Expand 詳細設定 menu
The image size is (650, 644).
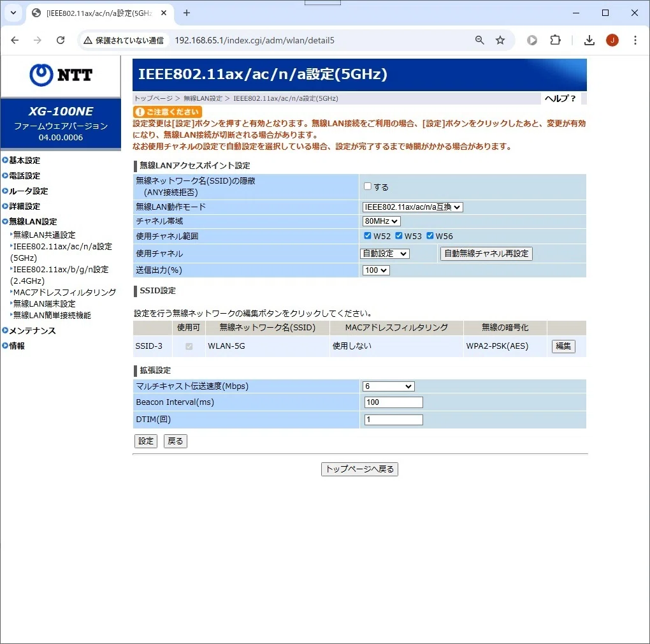tap(24, 206)
